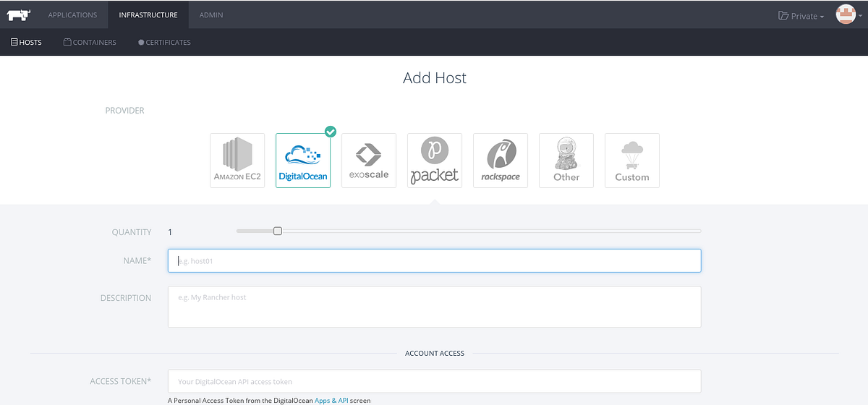
Task: Open the Infrastructure menu
Action: (148, 14)
